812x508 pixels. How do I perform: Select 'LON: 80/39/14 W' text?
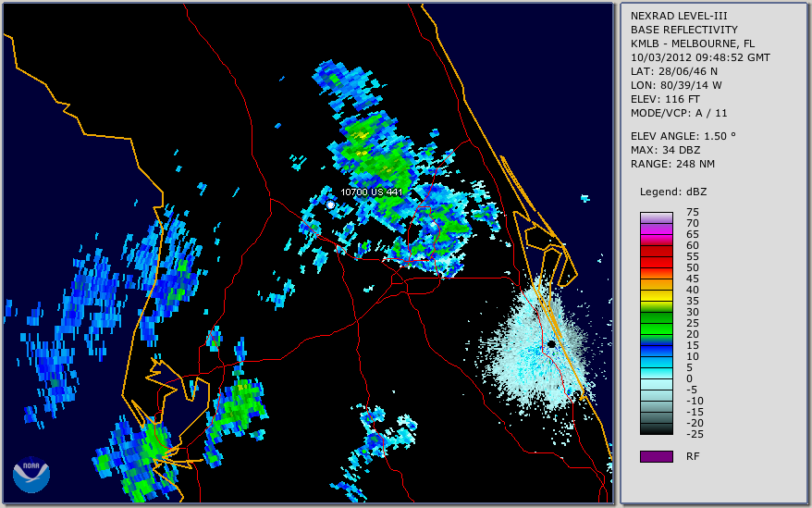point(676,85)
